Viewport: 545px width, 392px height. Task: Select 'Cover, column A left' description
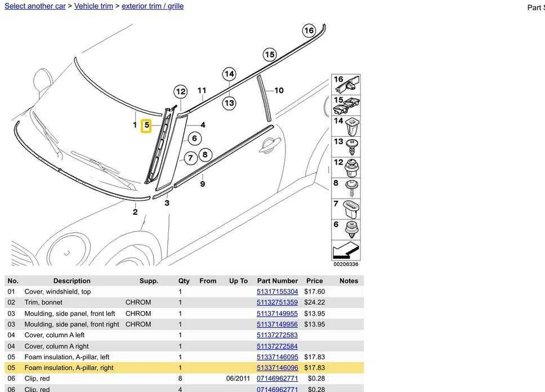55,335
